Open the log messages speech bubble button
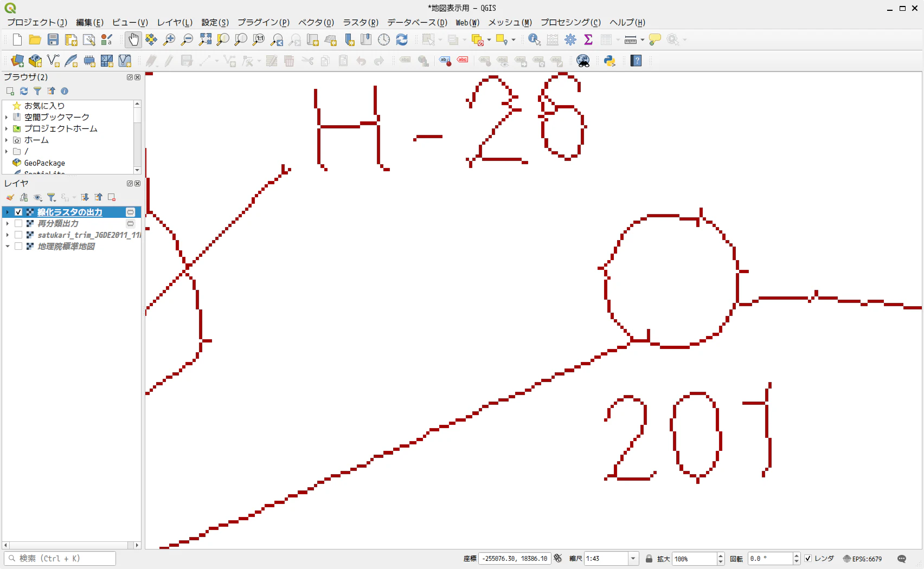This screenshot has height=569, width=924. point(902,559)
